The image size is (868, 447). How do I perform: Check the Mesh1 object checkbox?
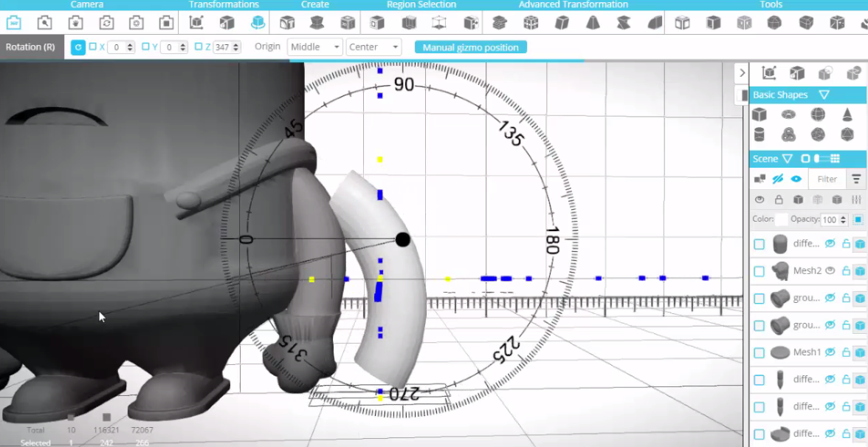759,353
